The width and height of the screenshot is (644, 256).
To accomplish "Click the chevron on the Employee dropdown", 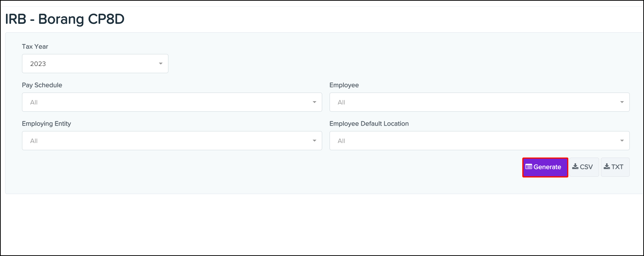I will pos(623,102).
